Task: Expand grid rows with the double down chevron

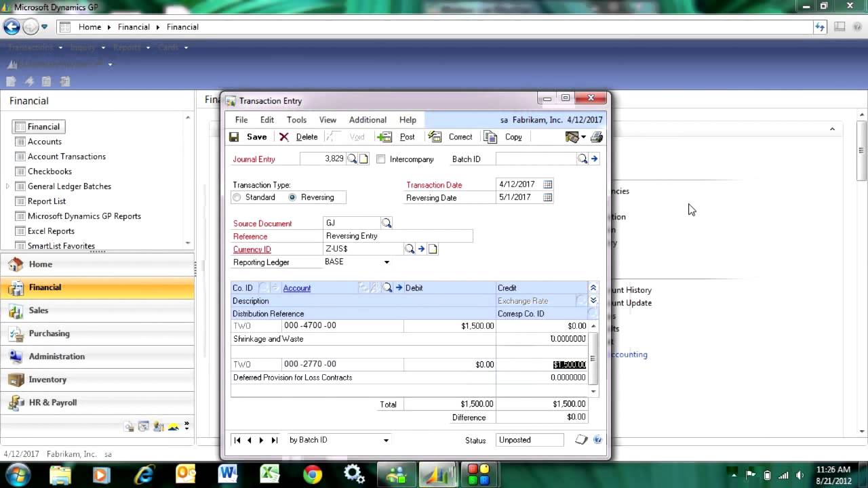Action: 593,301
